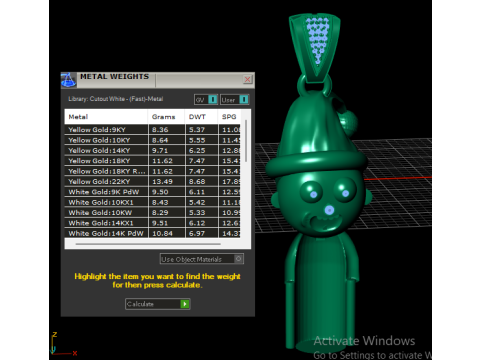Select the Yellow Gold:9KY row
Viewport: 480px width, 360px height.
tap(152, 130)
